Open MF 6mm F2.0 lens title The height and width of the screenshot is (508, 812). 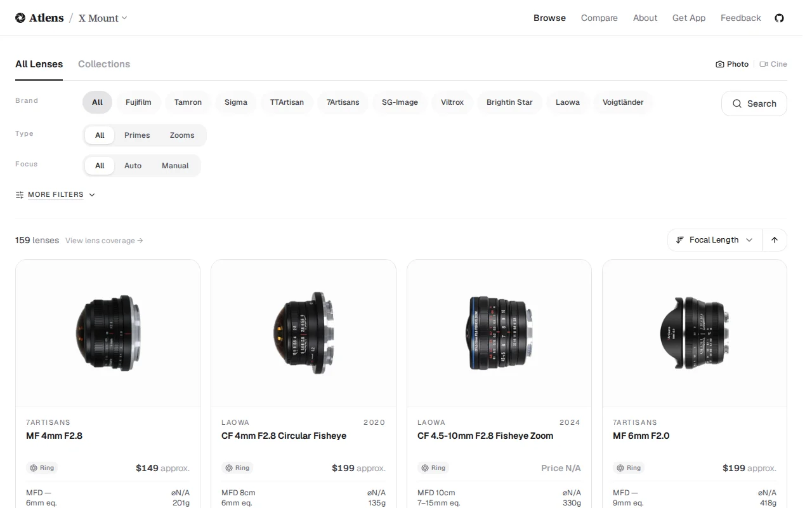point(641,436)
